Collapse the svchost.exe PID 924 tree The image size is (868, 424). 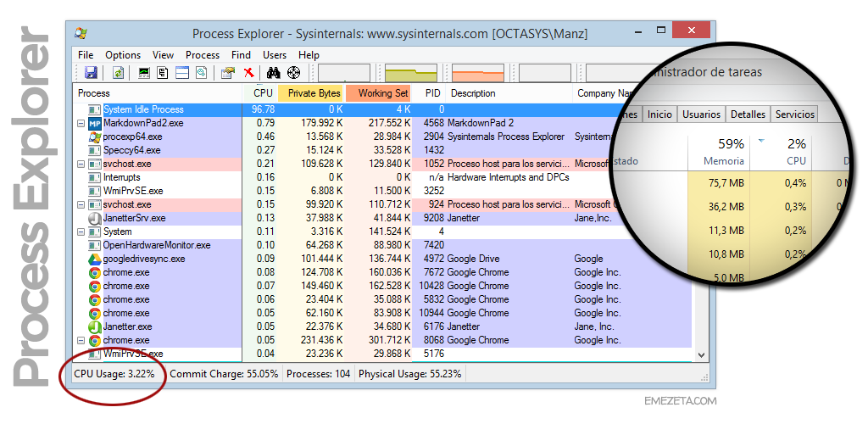pos(81,205)
